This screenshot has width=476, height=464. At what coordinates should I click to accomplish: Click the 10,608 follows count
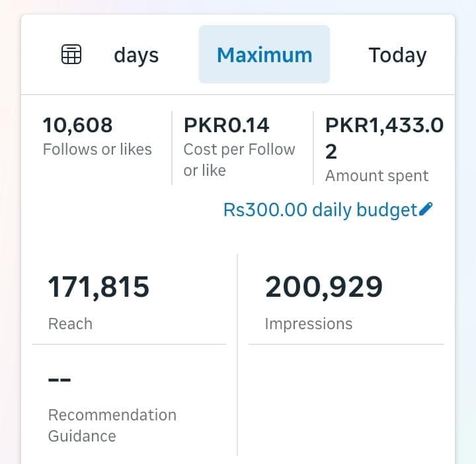point(77,125)
